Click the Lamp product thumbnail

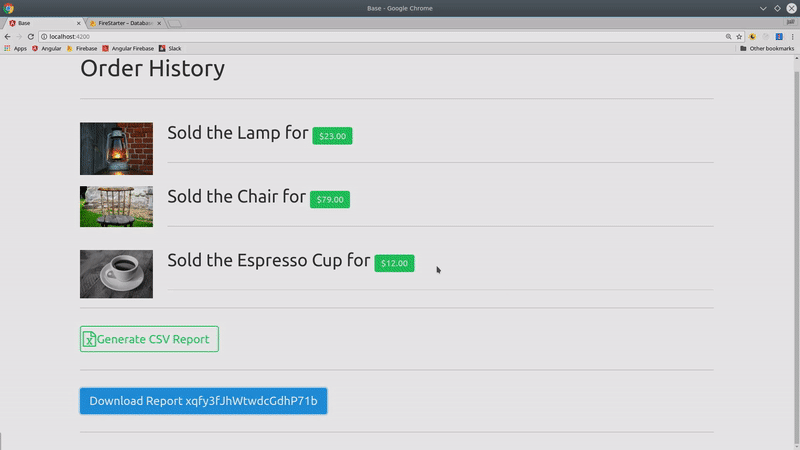click(x=116, y=149)
